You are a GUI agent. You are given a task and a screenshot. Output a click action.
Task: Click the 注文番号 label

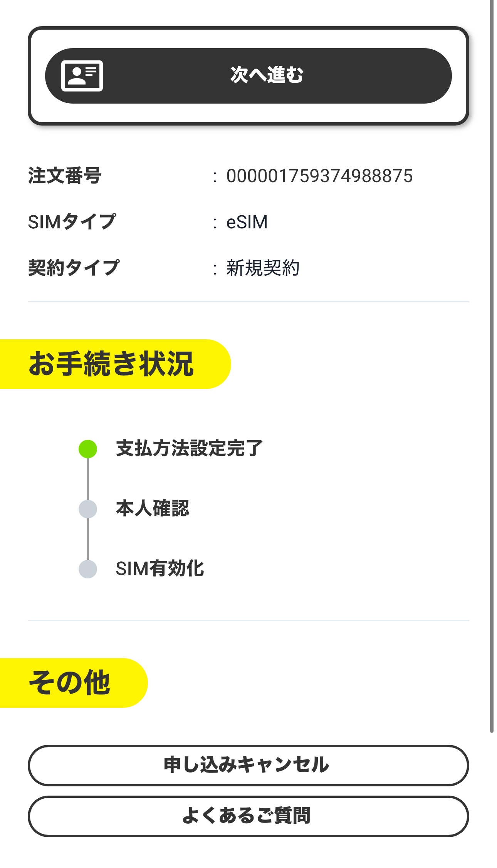[x=65, y=176]
